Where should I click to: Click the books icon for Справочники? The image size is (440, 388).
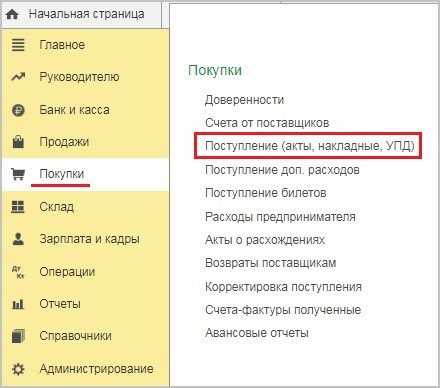[18, 336]
